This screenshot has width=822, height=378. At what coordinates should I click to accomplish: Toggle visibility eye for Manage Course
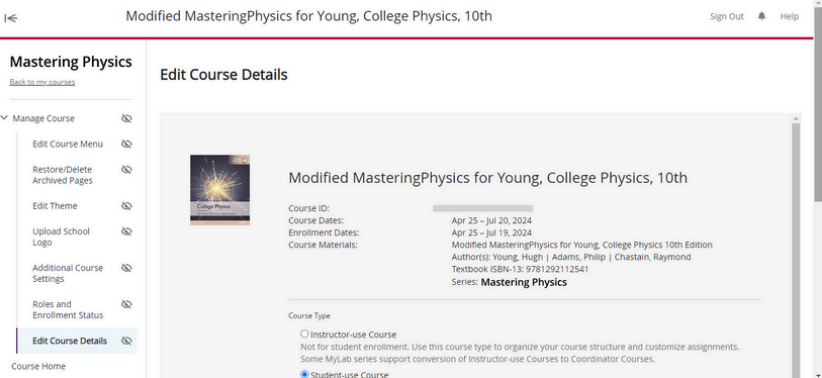pyautogui.click(x=126, y=118)
